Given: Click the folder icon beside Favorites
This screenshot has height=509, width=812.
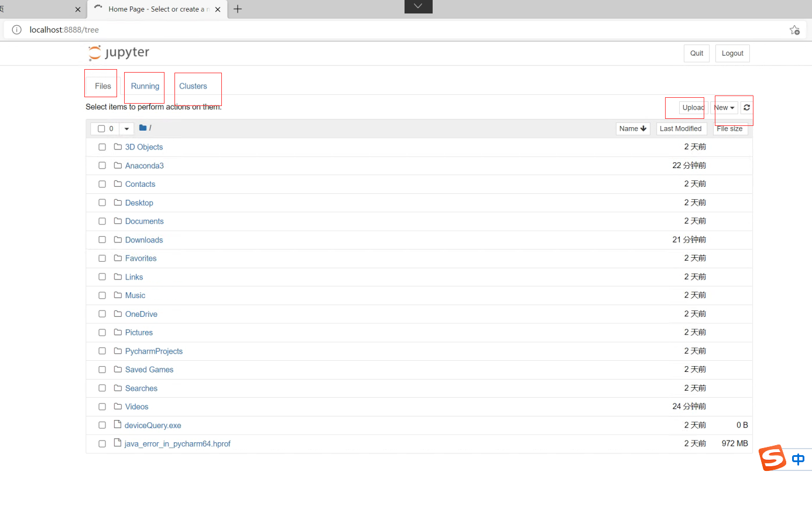Looking at the screenshot, I should tap(118, 258).
